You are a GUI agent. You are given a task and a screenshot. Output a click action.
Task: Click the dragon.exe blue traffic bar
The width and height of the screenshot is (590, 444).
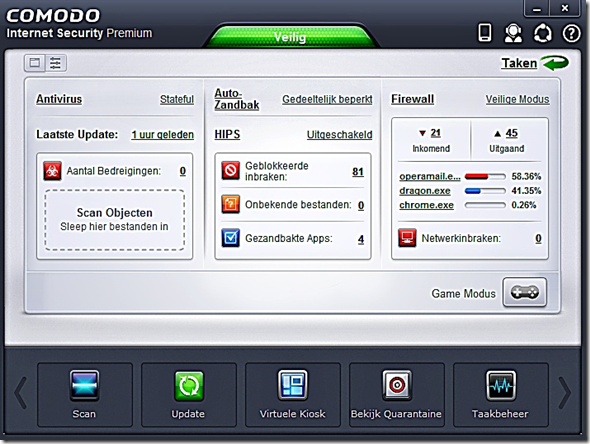pyautogui.click(x=485, y=191)
